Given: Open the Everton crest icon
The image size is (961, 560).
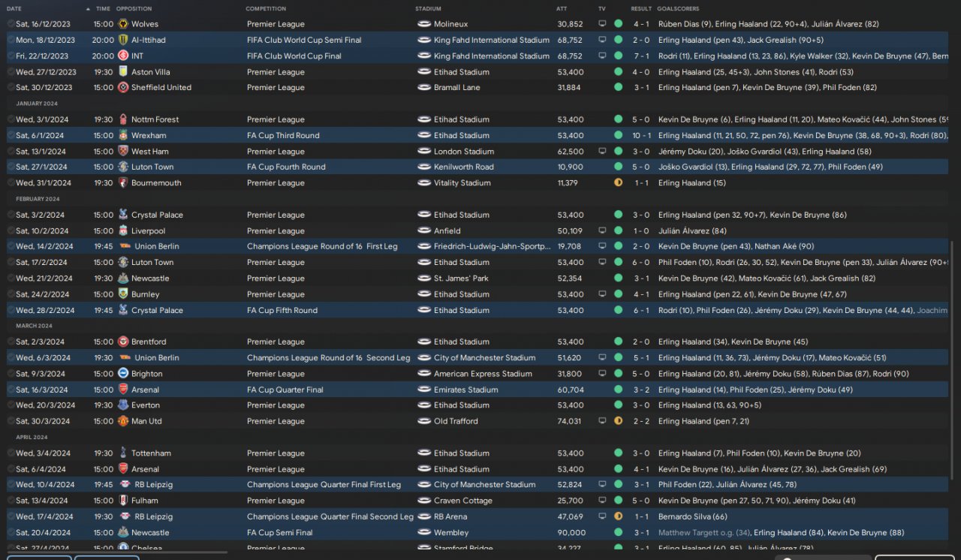Looking at the screenshot, I should 123,405.
